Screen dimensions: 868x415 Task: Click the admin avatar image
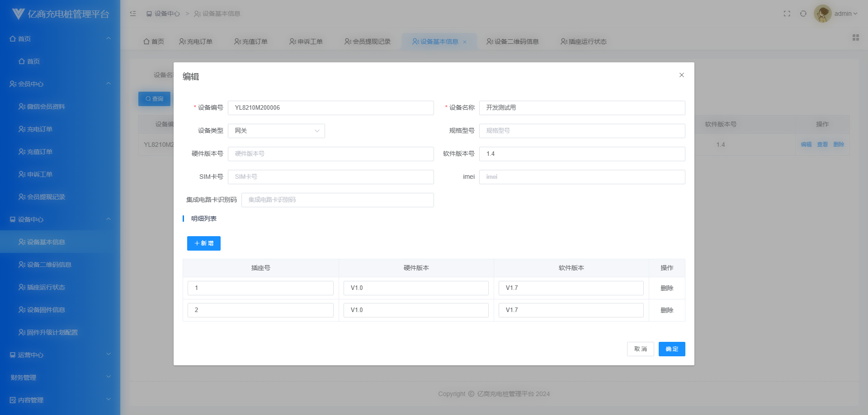822,14
